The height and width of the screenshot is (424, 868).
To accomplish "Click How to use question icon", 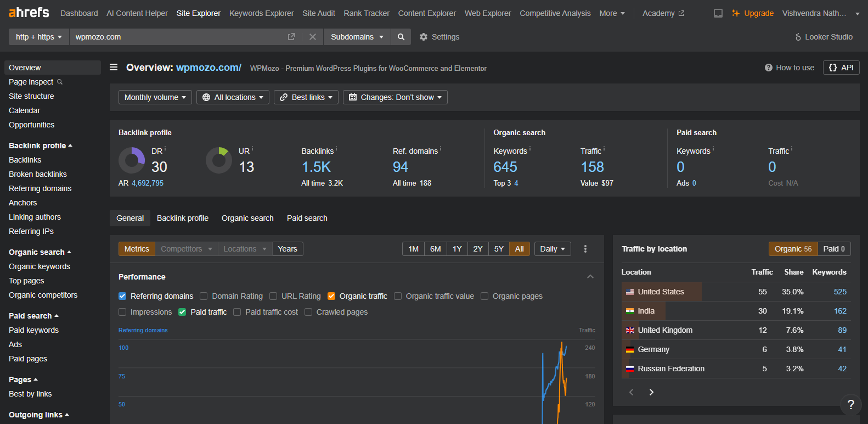I will (769, 68).
